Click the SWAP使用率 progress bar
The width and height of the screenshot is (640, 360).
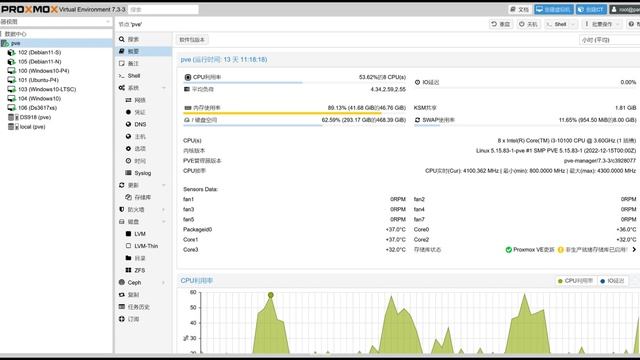click(525, 125)
